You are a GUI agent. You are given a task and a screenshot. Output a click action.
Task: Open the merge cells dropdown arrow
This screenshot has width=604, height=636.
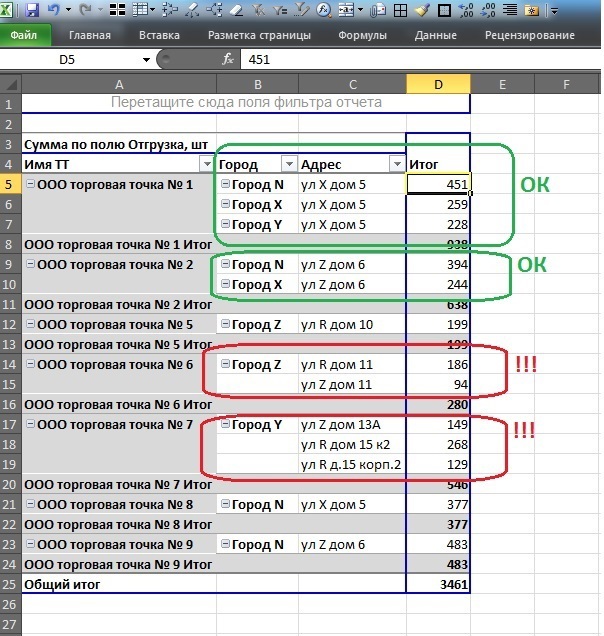tap(360, 10)
